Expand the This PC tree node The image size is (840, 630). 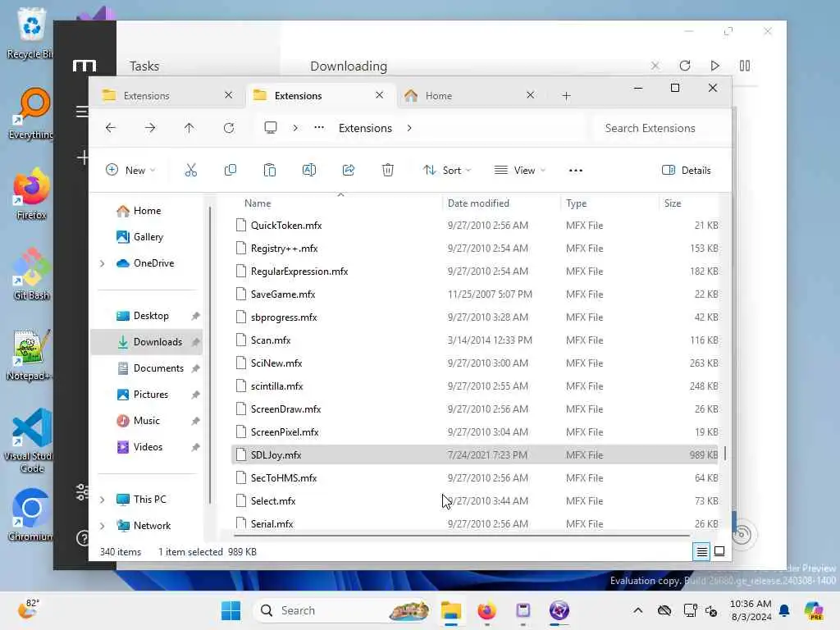(x=103, y=500)
